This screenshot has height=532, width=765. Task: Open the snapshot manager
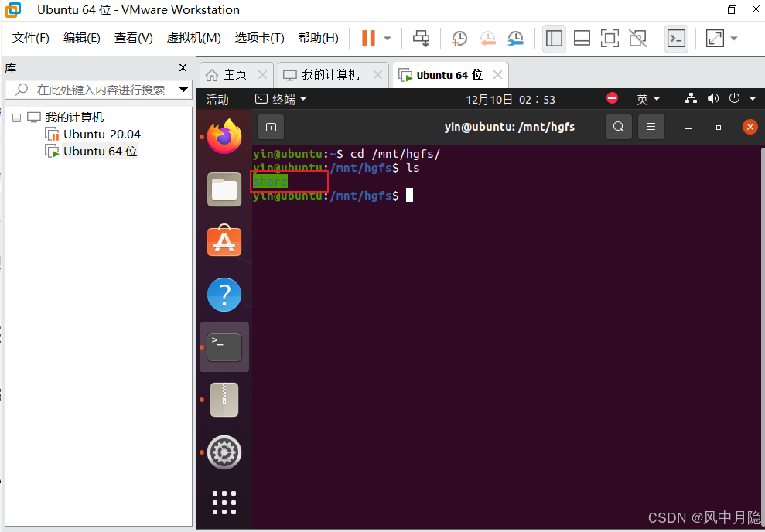(x=516, y=38)
